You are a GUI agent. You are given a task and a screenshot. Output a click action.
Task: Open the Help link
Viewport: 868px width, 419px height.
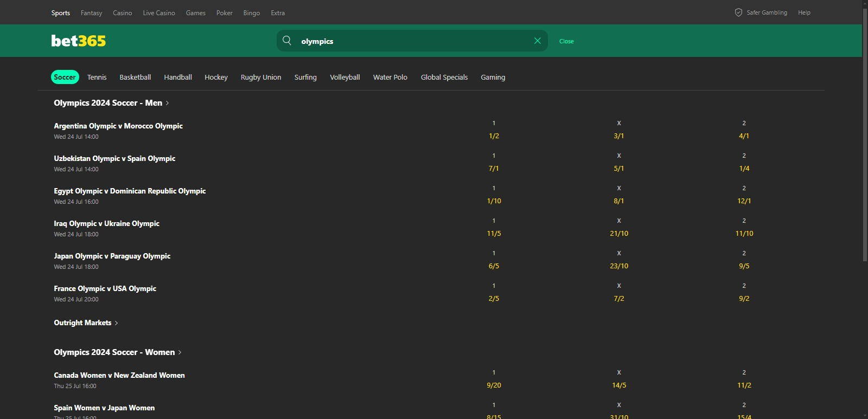[804, 12]
